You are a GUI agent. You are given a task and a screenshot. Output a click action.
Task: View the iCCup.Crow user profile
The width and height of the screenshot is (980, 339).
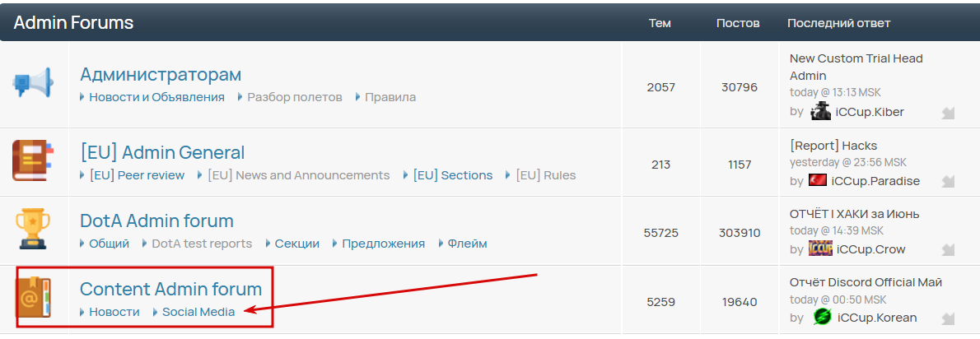870,249
